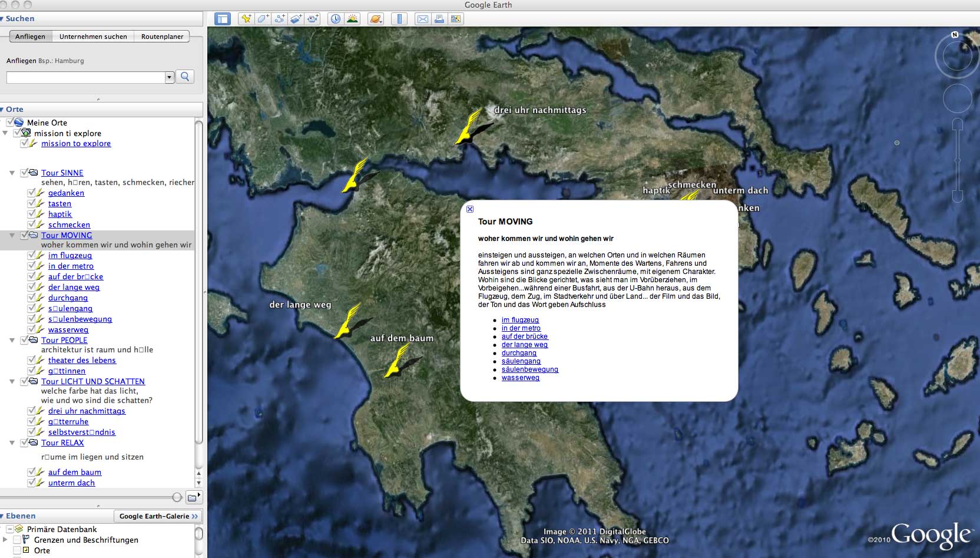980x558 pixels.
Task: Open 'durchgang' item in Orte tree
Action: pyautogui.click(x=68, y=298)
